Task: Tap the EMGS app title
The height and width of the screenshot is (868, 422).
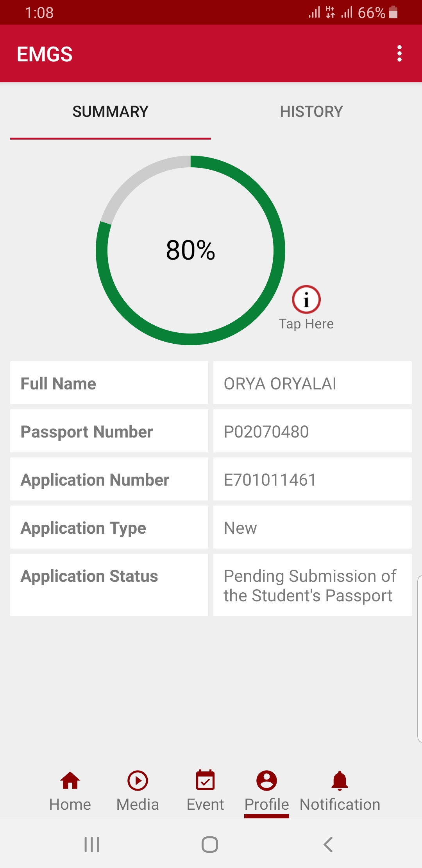Action: tap(45, 54)
